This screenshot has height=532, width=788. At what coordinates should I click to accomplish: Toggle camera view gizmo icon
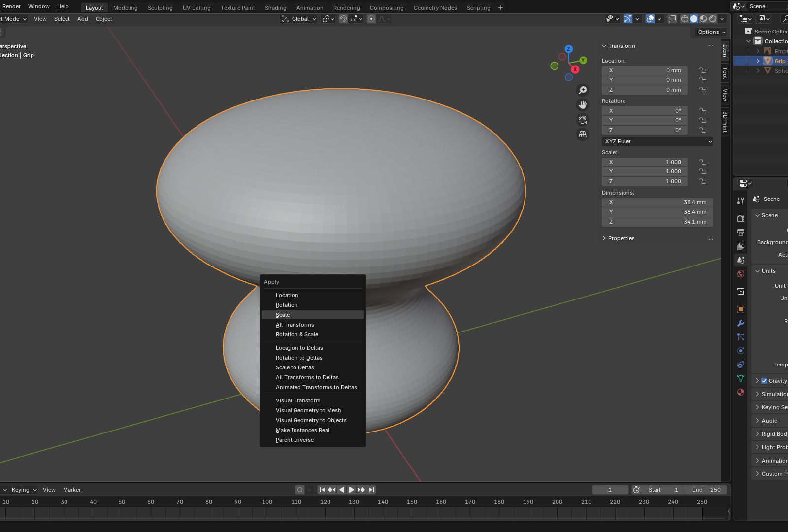(x=583, y=120)
